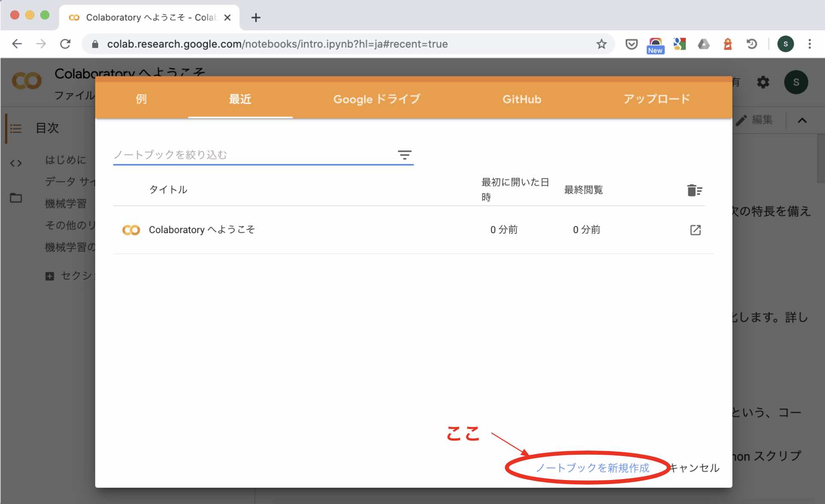825x504 pixels.
Task: Select the 最近 tab
Action: (x=240, y=99)
